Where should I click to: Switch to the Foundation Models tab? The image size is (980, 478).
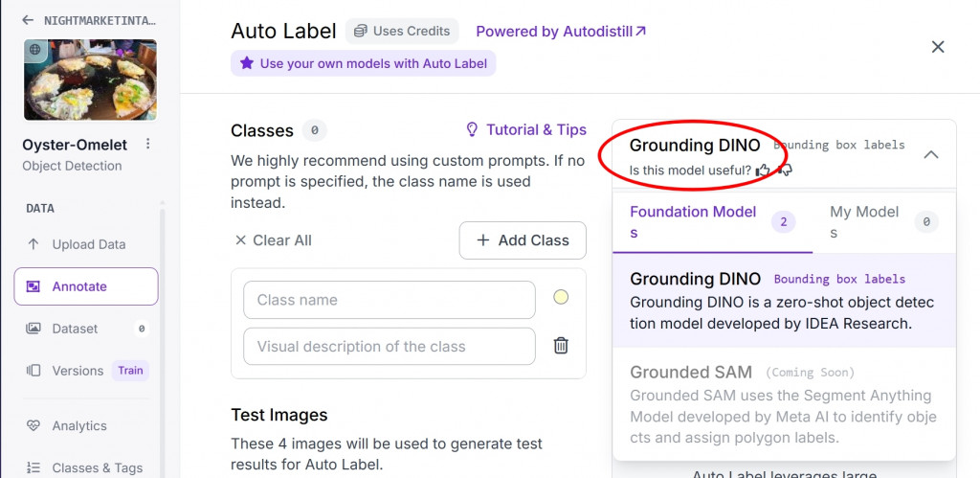pos(693,222)
